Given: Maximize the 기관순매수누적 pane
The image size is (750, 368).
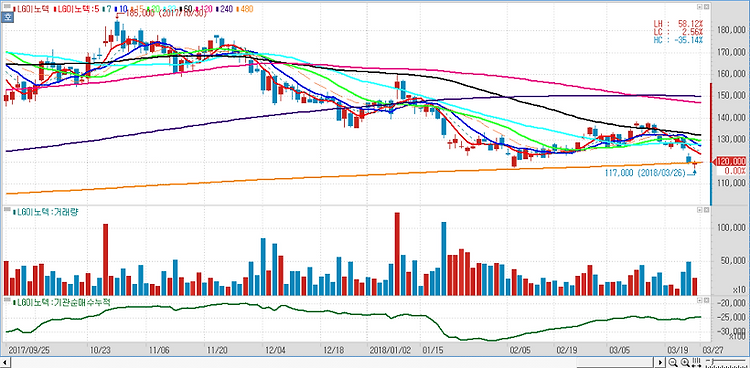Looking at the screenshot, I should (x=699, y=300).
